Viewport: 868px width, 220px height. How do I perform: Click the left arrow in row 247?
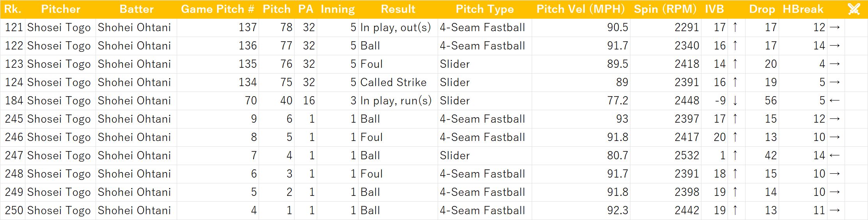click(834, 155)
